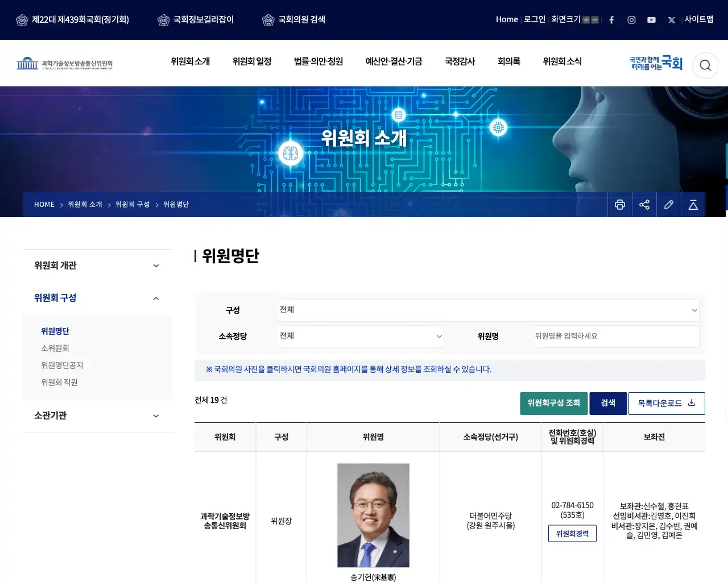The image size is (728, 582).
Task: Go to HOME in the breadcrumb
Action: pyautogui.click(x=44, y=205)
